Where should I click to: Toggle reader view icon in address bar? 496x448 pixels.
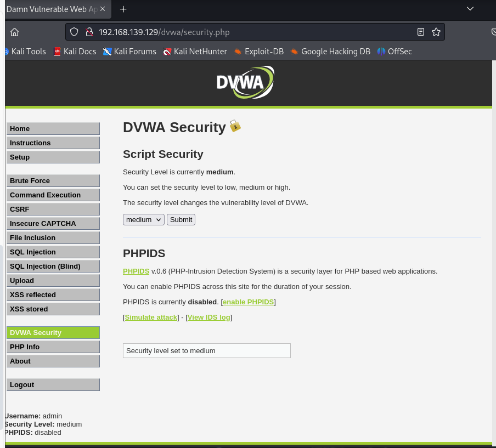(421, 32)
